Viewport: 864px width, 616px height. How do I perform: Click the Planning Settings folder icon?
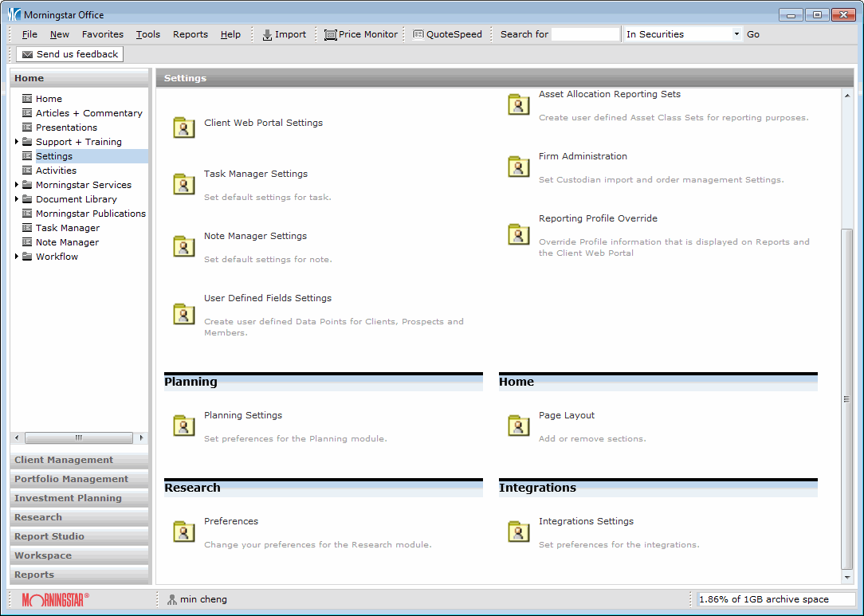pyautogui.click(x=184, y=426)
